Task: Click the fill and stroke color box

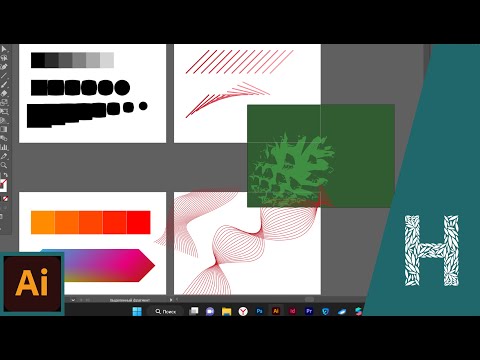Action: pyautogui.click(x=3, y=185)
